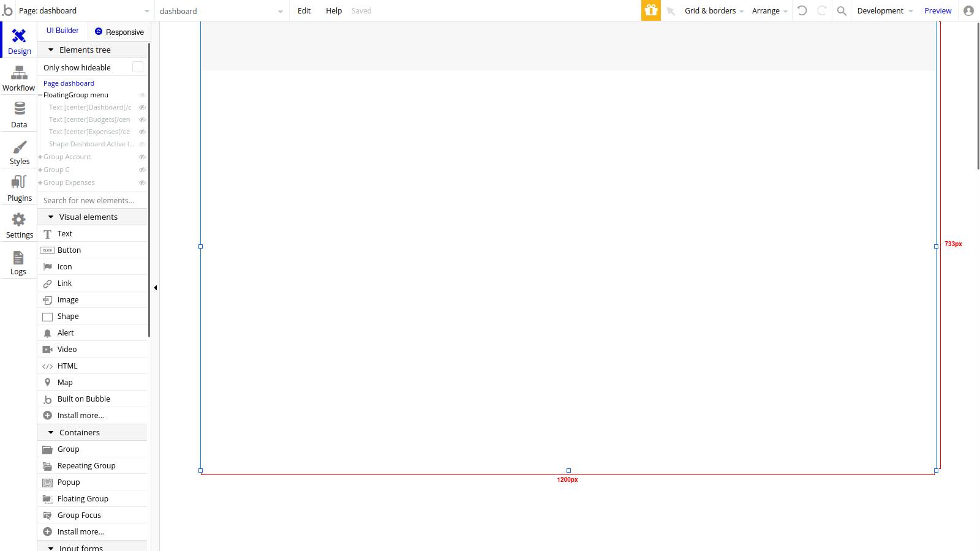Viewport: 980px width, 551px height.
Task: Open the Data panel
Action: click(18, 114)
